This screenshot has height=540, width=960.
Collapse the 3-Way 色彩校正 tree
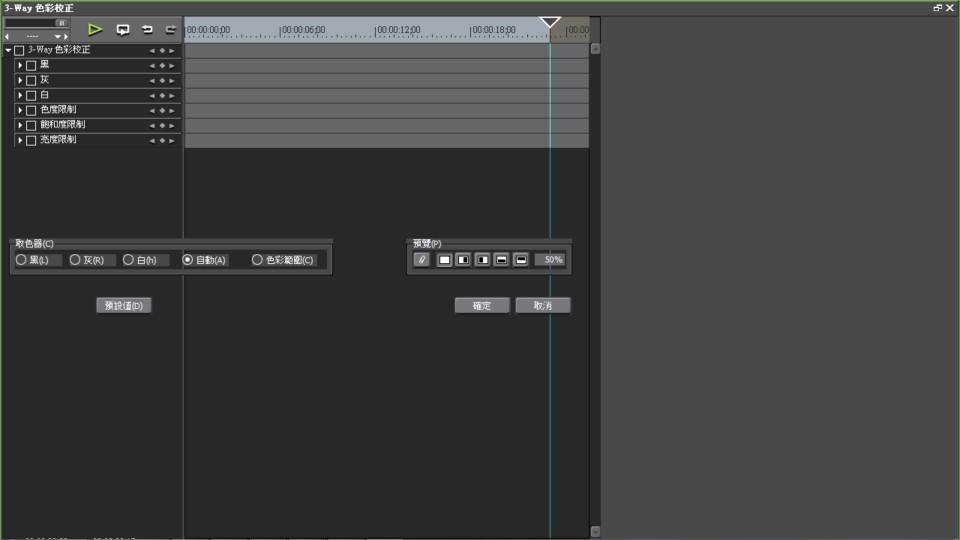[8, 50]
